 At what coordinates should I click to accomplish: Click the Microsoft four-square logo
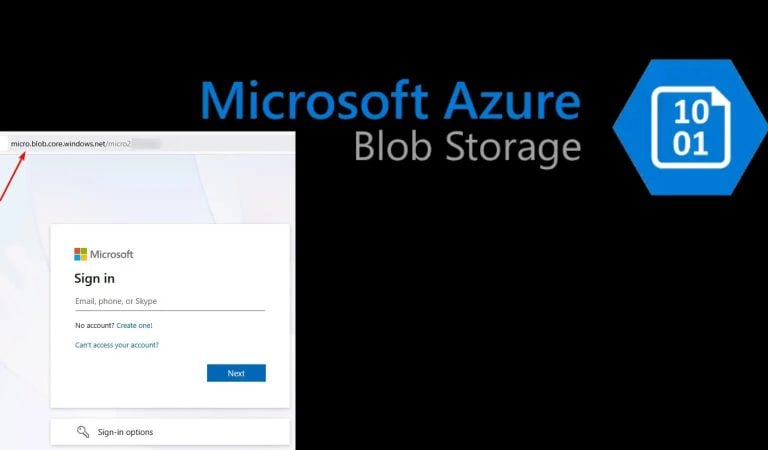coord(81,254)
